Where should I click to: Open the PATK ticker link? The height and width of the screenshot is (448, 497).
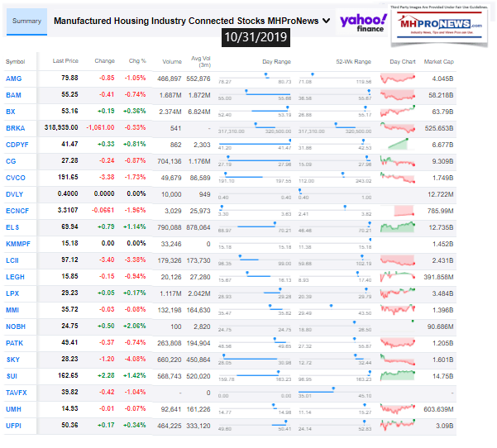click(x=14, y=343)
